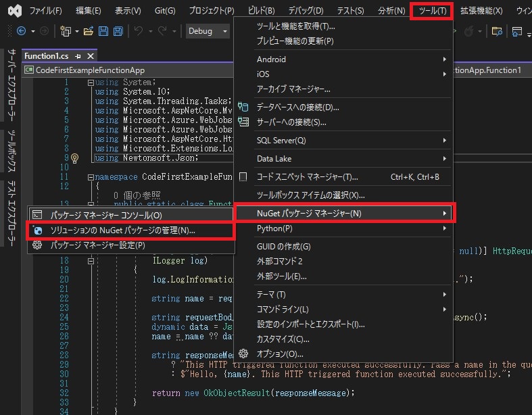Toggle the pin on Function1.cs tab

[x=78, y=56]
